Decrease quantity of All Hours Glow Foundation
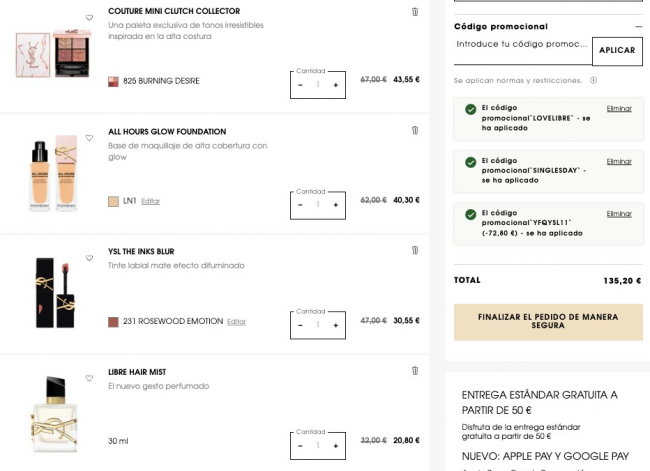The height and width of the screenshot is (471, 650). pyautogui.click(x=300, y=205)
